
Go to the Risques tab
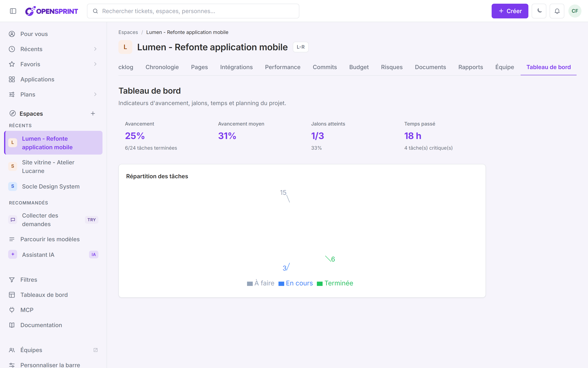coord(392,67)
